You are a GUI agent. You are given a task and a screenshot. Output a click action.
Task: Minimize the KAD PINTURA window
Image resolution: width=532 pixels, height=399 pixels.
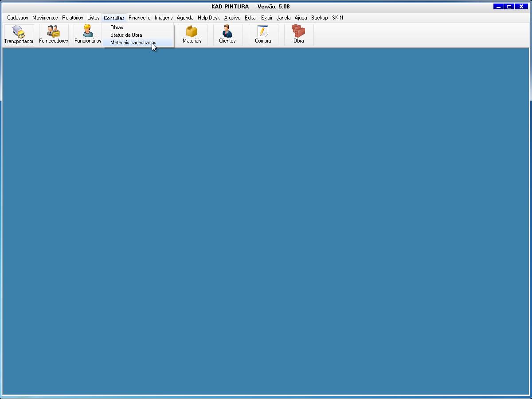[498, 7]
